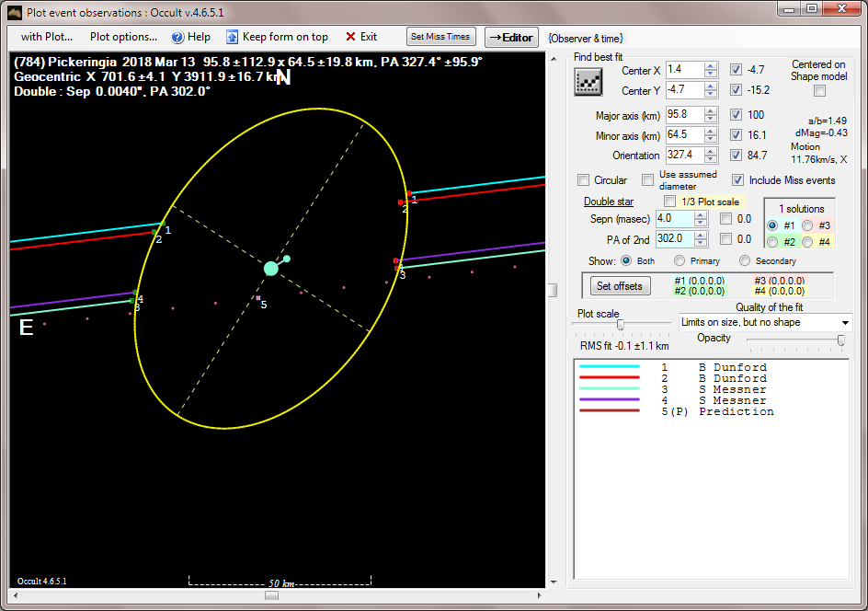Enable the 1/3 Plot scale checkbox
Screen dimensions: 868x611
click(x=669, y=202)
